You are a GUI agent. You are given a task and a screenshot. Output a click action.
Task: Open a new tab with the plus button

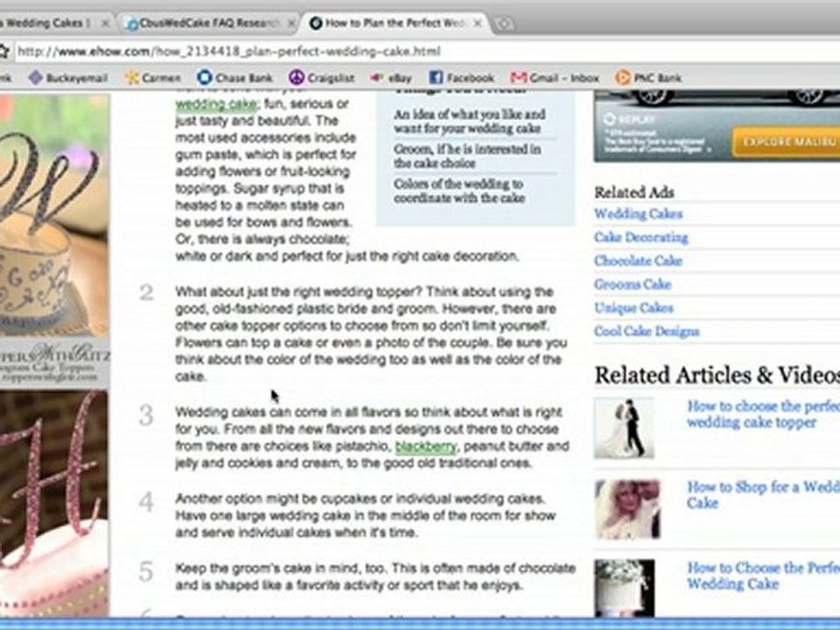tap(504, 24)
